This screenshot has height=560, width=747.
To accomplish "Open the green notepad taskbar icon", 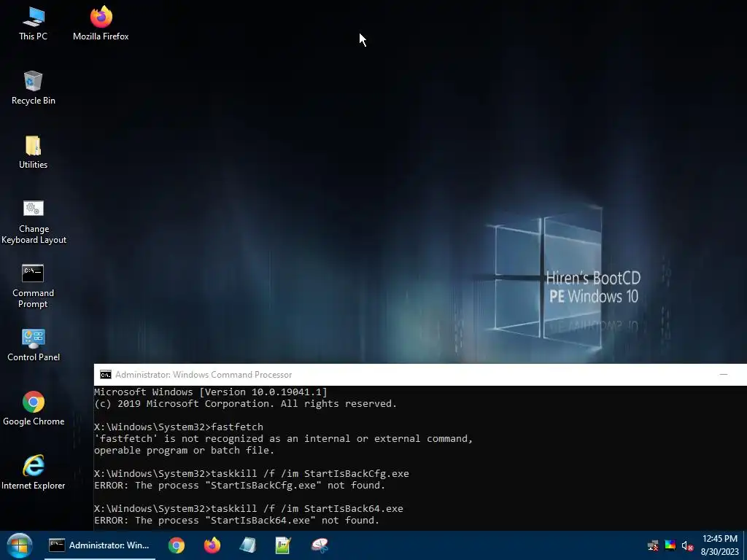I will tap(283, 545).
